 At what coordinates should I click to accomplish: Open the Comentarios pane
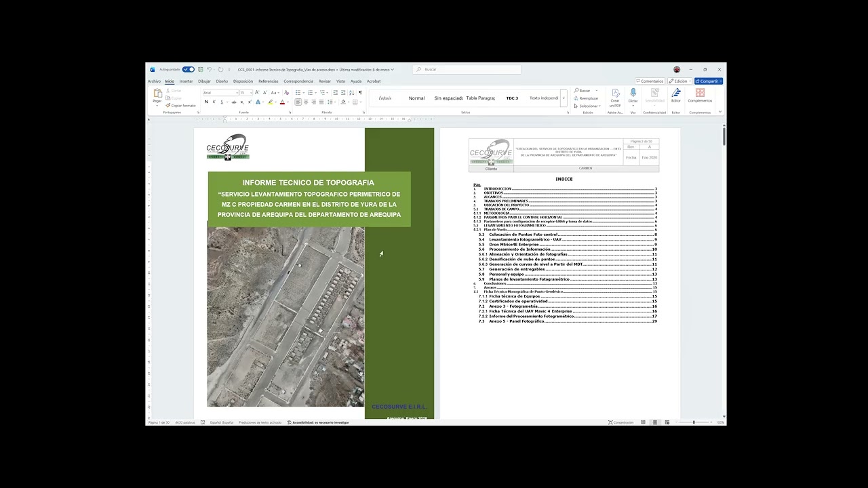(650, 81)
